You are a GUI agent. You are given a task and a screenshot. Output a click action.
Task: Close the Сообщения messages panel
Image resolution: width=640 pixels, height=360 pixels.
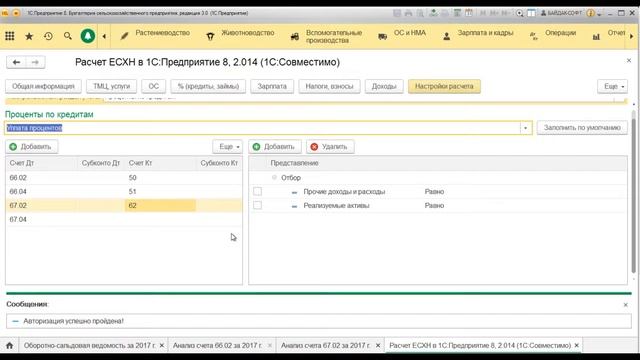[x=626, y=304]
